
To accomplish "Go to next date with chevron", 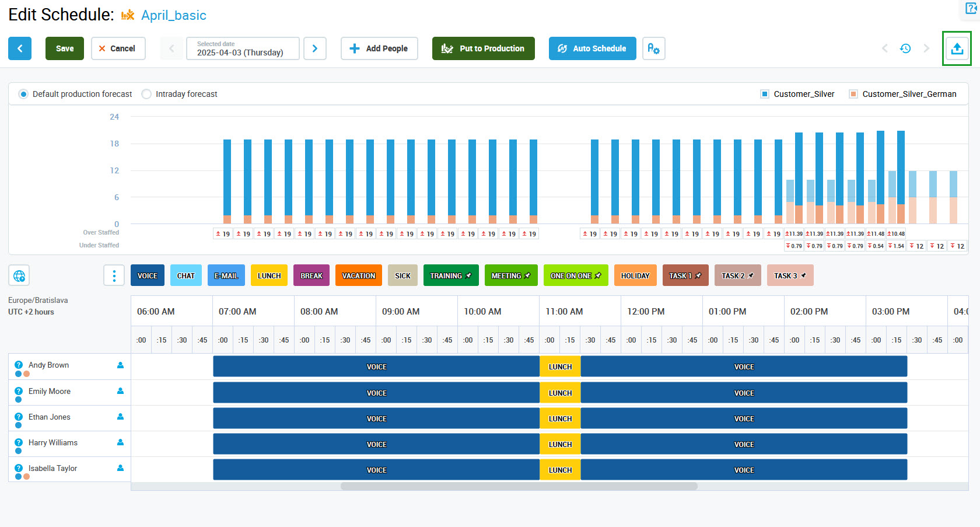I will click(315, 48).
